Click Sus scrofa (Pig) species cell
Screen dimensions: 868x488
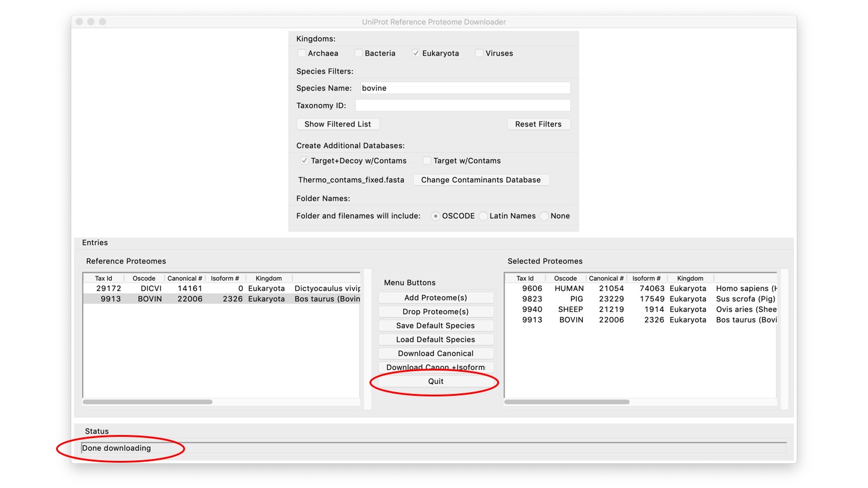tap(746, 299)
